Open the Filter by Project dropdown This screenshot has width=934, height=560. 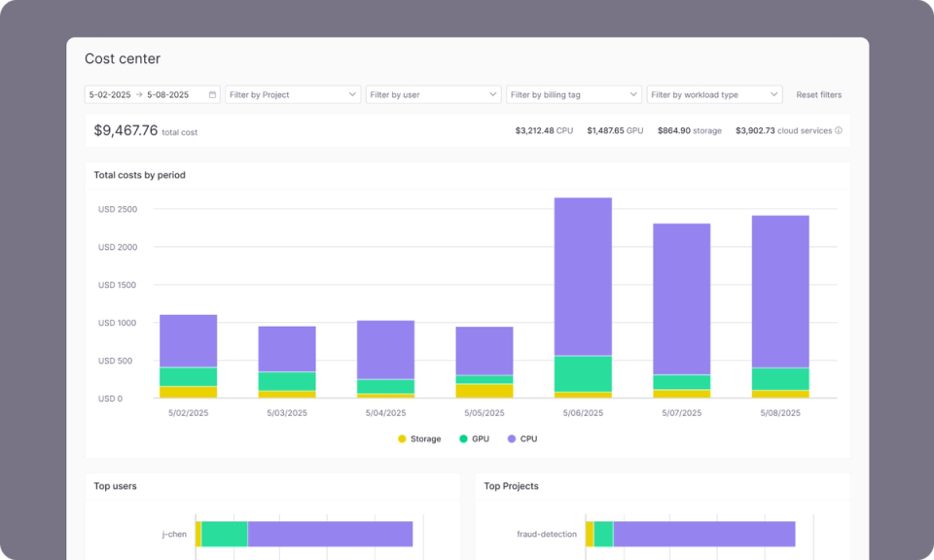pyautogui.click(x=292, y=94)
